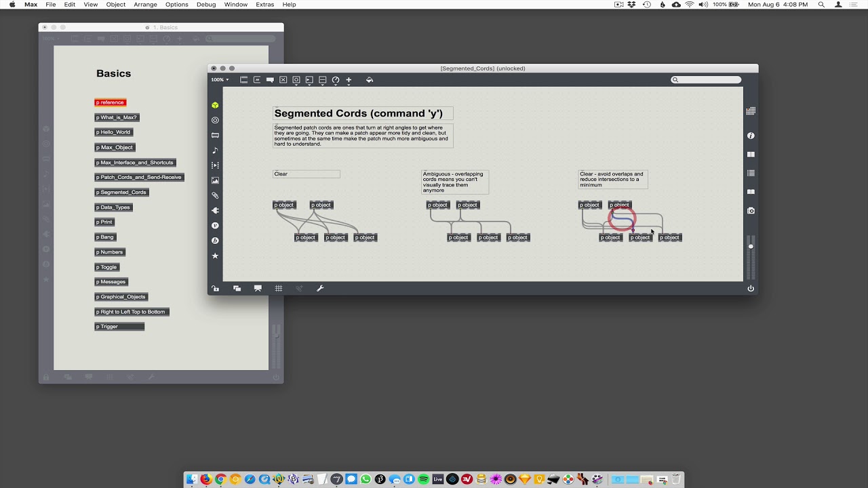Open the video browser icon in left sidebar
This screenshot has height=488, width=868.
click(215, 135)
